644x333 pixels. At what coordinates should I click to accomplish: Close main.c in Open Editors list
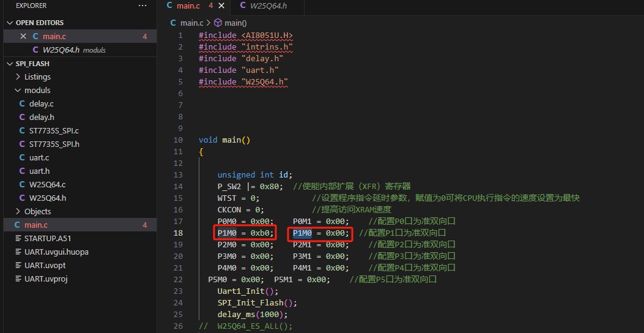pos(23,36)
